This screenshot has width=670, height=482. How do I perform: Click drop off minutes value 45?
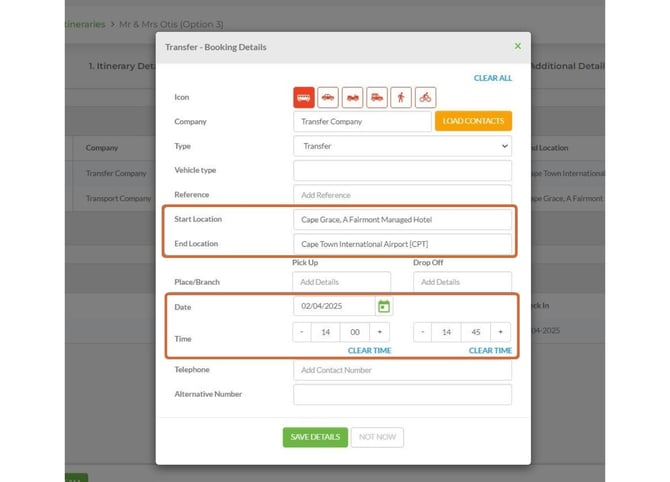pyautogui.click(x=476, y=332)
